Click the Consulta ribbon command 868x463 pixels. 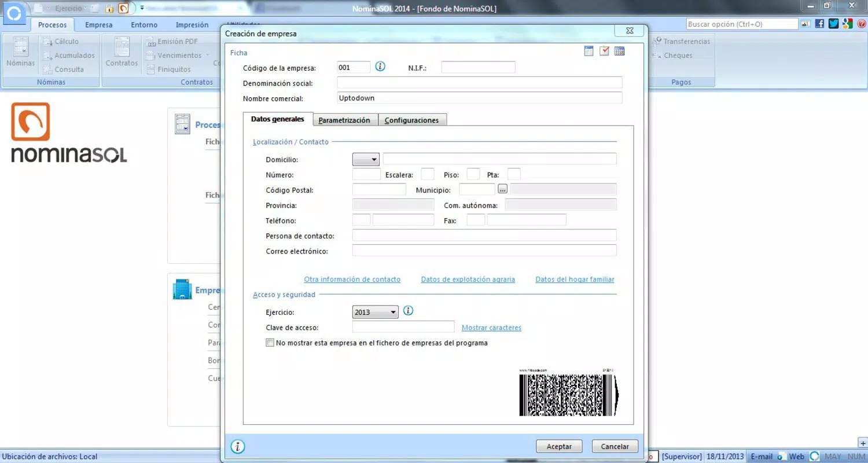64,69
